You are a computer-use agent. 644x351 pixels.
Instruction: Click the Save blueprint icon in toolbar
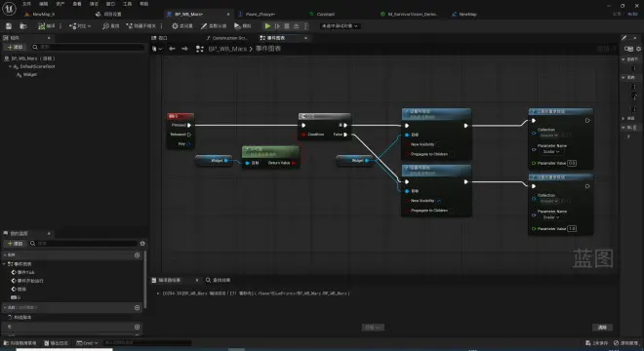click(9, 26)
